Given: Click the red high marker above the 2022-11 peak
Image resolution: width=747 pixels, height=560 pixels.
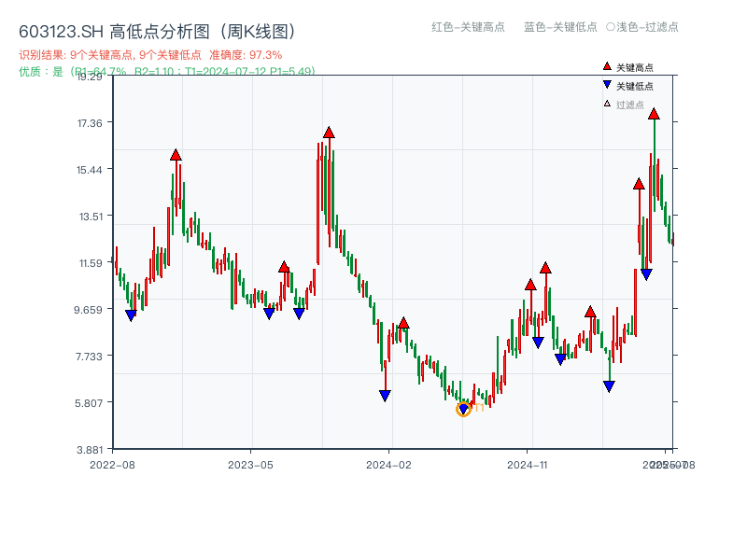Looking at the screenshot, I should coord(176,154).
